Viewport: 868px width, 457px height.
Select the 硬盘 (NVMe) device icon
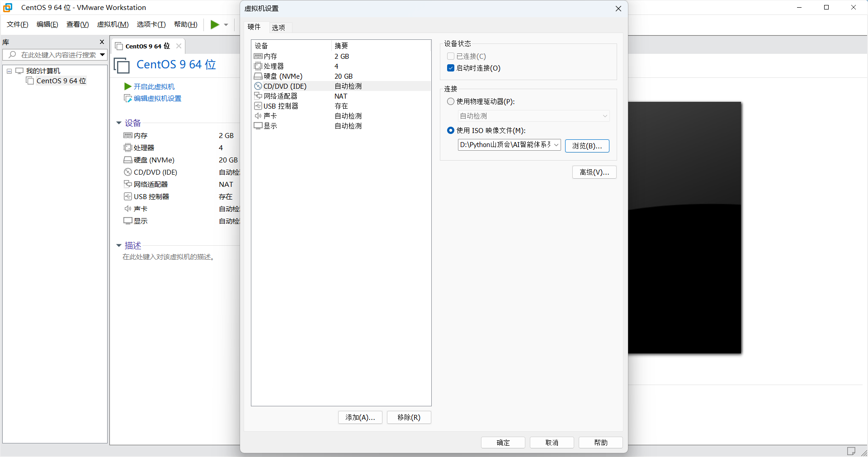coord(259,76)
